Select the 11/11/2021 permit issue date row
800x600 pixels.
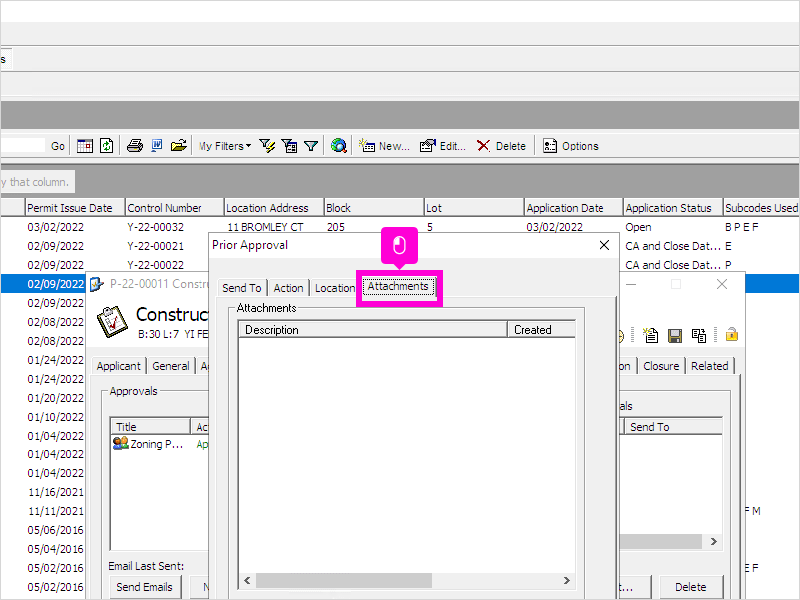click(x=56, y=511)
